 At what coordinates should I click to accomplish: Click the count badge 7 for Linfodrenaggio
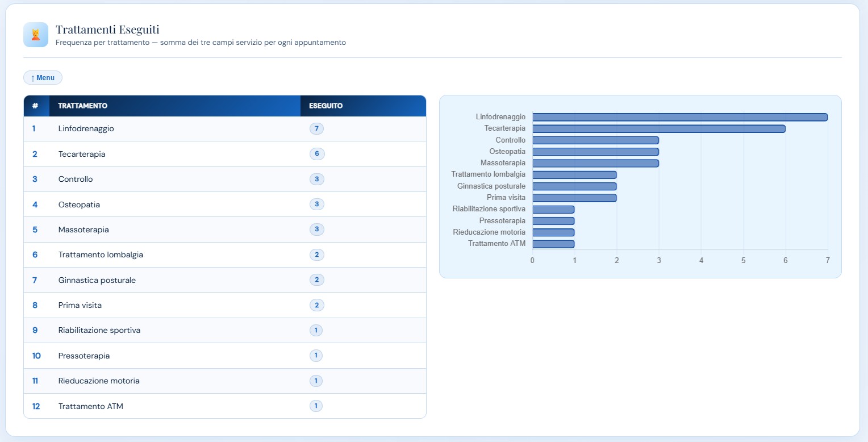(x=316, y=129)
